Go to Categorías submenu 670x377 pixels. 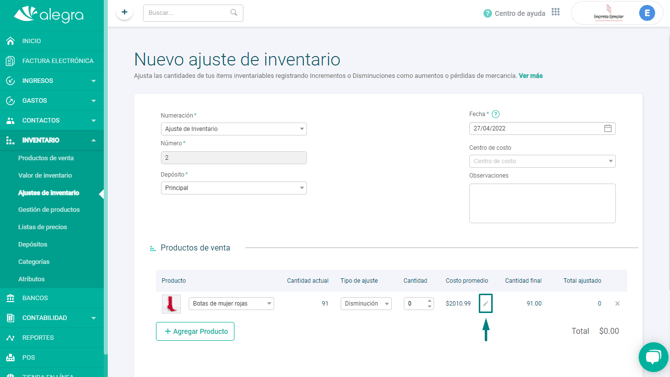click(x=34, y=262)
